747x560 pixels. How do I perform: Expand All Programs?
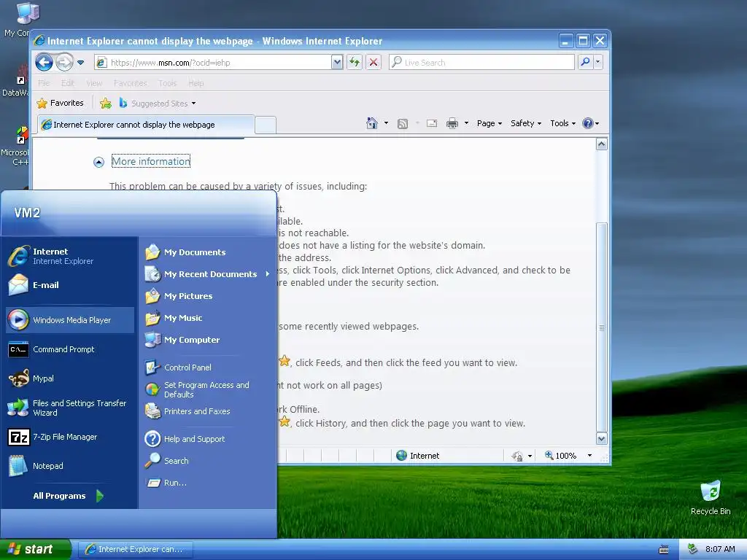pos(70,496)
